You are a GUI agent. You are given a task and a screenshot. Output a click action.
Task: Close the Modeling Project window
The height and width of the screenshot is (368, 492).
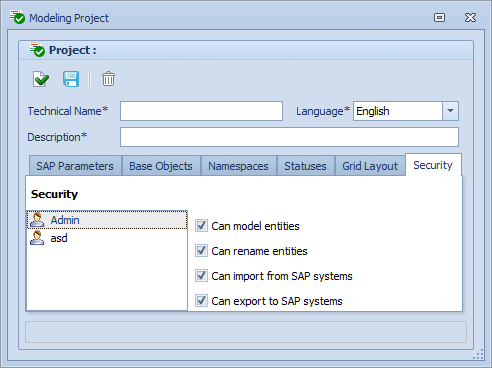click(470, 17)
